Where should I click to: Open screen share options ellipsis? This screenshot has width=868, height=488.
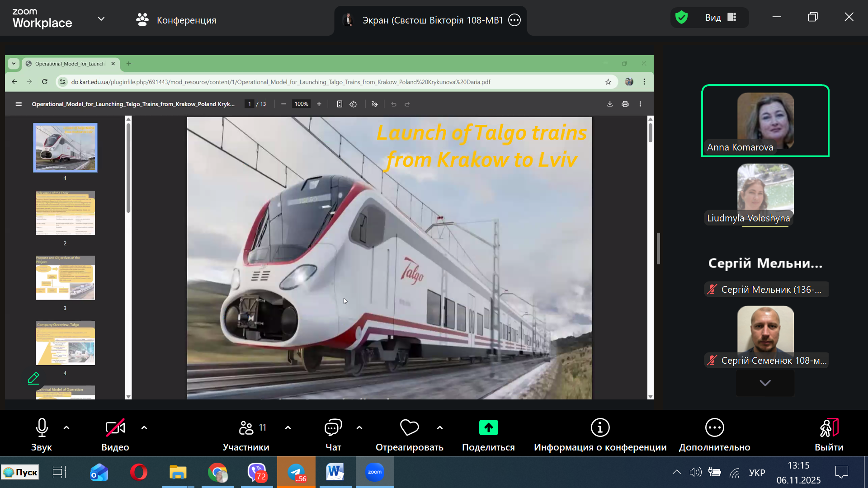point(514,20)
